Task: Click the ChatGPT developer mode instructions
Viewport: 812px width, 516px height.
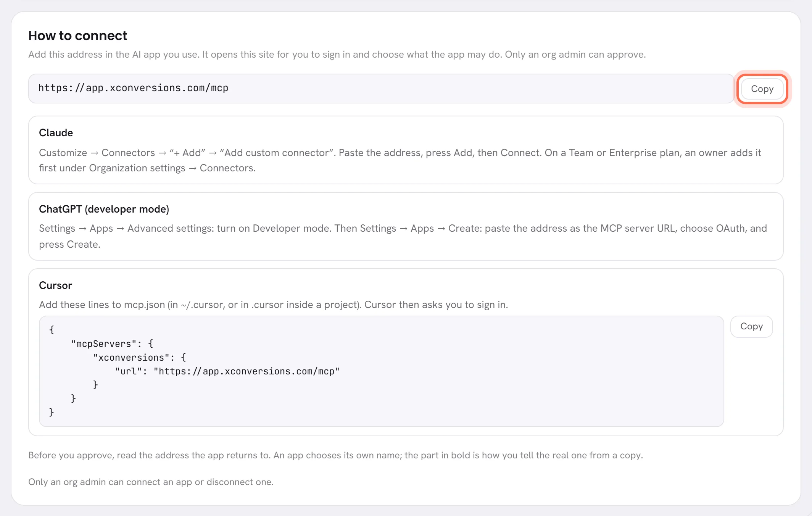Action: coord(403,236)
